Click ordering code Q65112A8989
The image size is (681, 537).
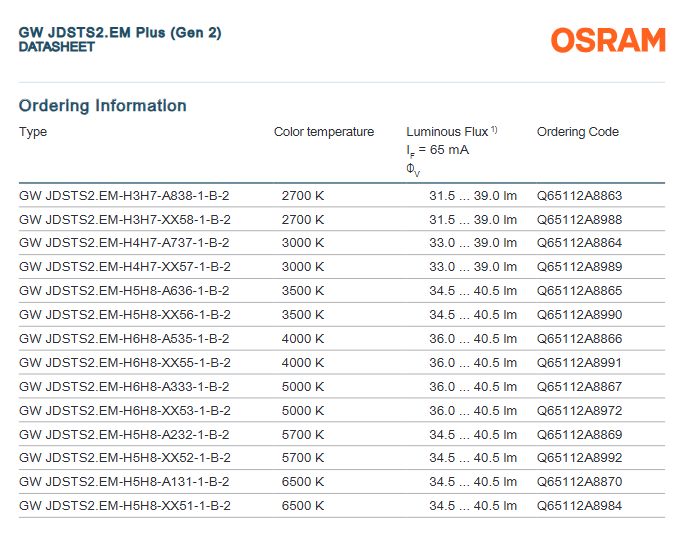coord(579,266)
